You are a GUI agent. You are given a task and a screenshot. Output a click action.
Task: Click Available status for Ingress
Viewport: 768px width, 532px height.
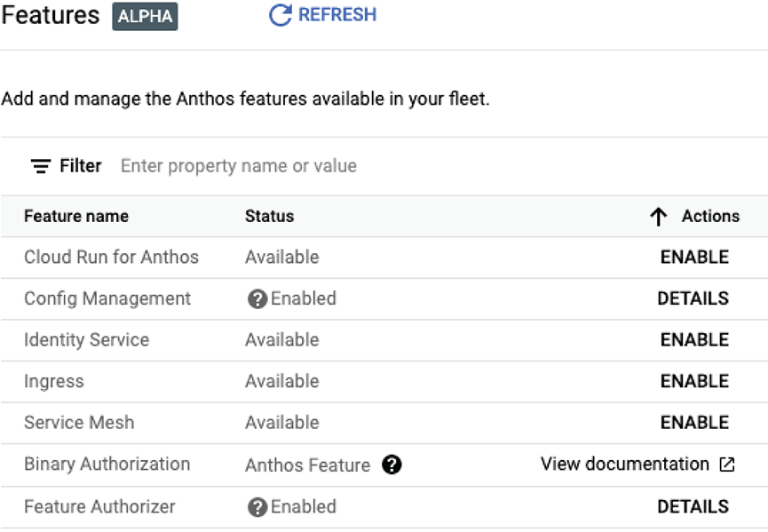pyautogui.click(x=282, y=381)
